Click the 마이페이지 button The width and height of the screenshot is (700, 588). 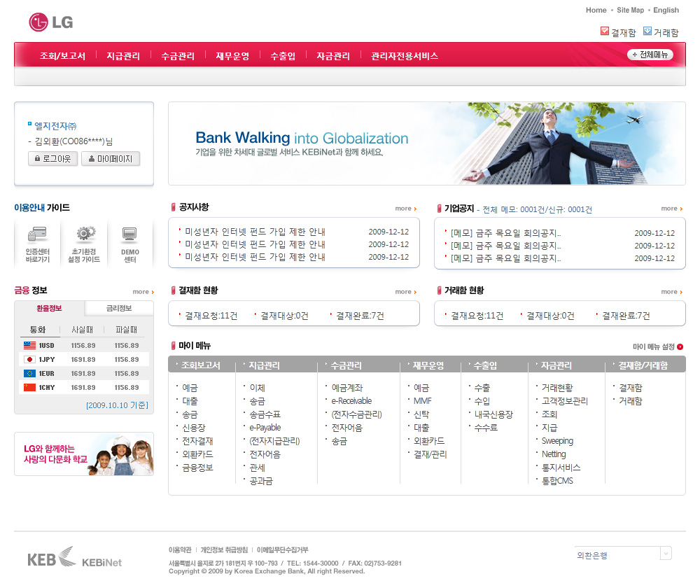[111, 158]
